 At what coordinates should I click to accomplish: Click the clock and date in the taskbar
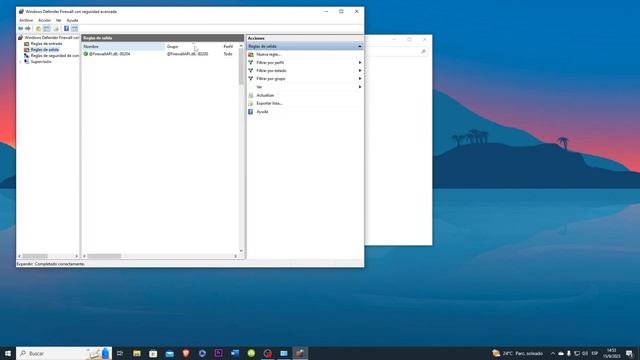[611, 353]
